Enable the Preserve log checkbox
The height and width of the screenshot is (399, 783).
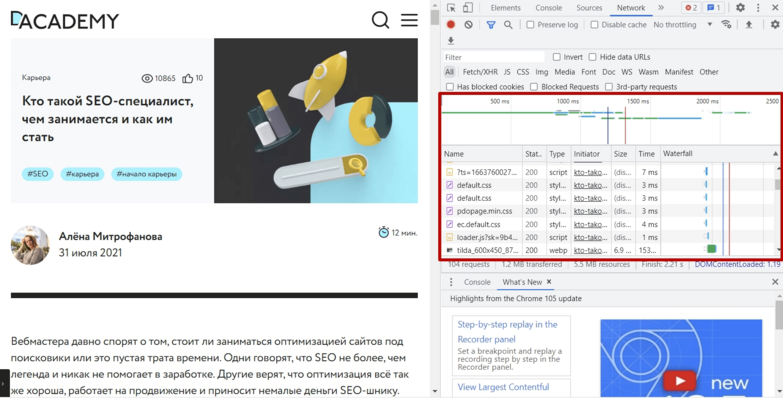click(x=530, y=24)
